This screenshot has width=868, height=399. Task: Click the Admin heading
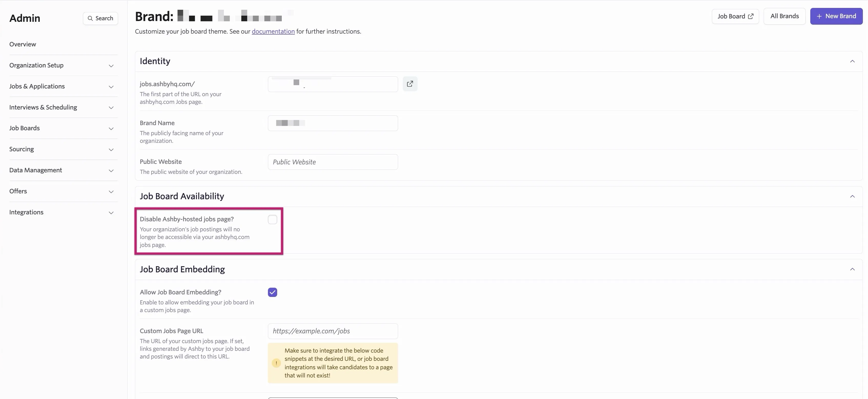[x=25, y=18]
